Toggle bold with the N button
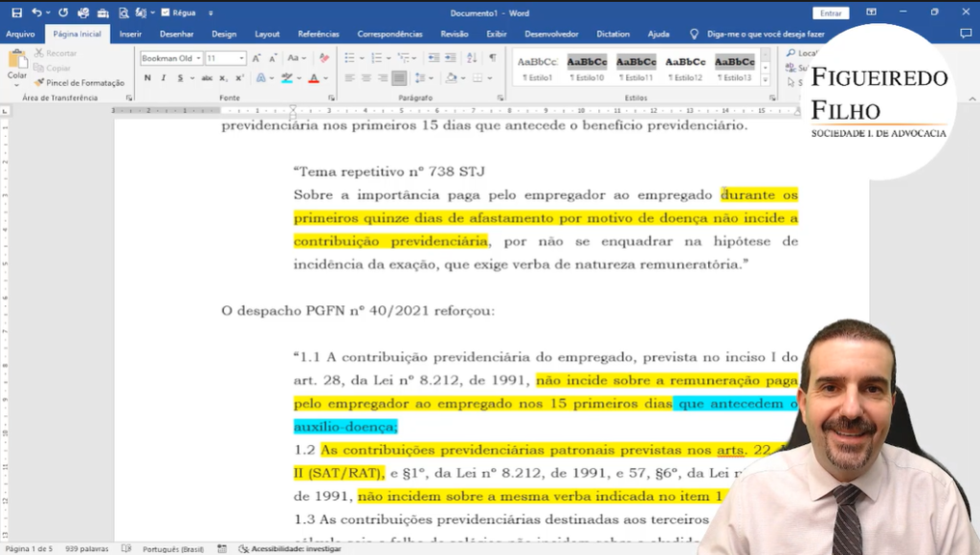 (x=147, y=78)
